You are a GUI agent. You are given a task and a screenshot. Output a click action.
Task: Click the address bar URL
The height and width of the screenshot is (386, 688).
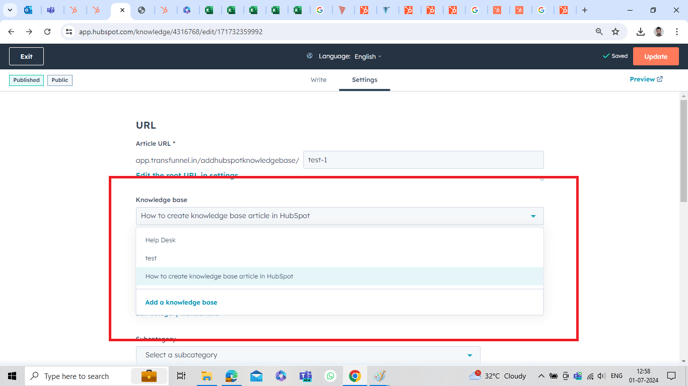(171, 32)
